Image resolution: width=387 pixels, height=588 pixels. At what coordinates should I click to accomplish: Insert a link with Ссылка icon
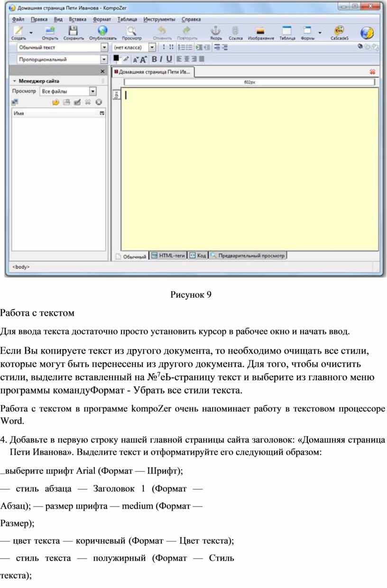click(x=236, y=31)
